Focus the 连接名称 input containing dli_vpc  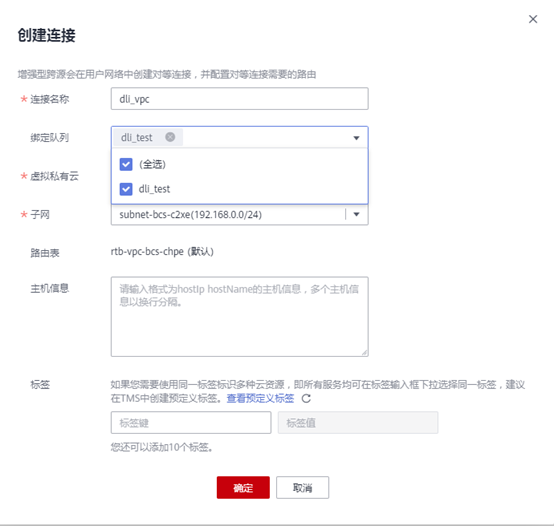240,99
